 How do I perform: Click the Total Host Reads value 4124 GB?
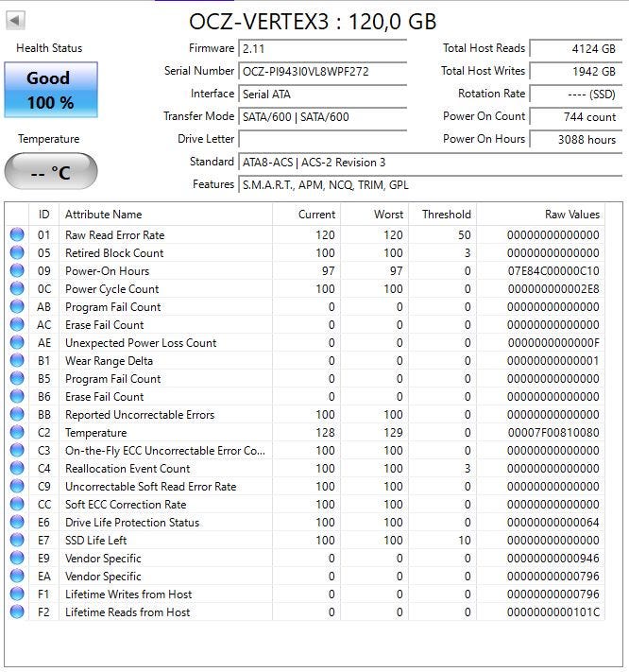tap(575, 48)
